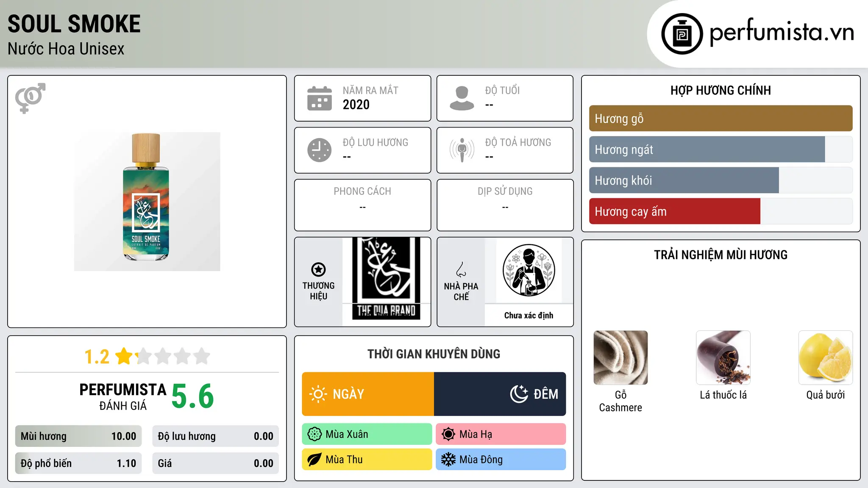
Task: Open the perfumer illustration thumbnail
Action: tap(529, 270)
